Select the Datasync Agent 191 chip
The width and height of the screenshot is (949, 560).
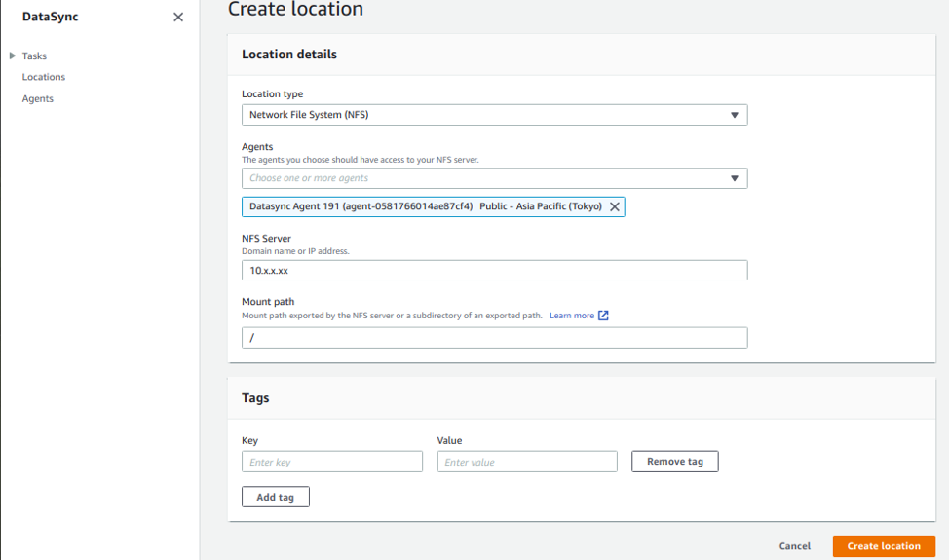coord(425,206)
